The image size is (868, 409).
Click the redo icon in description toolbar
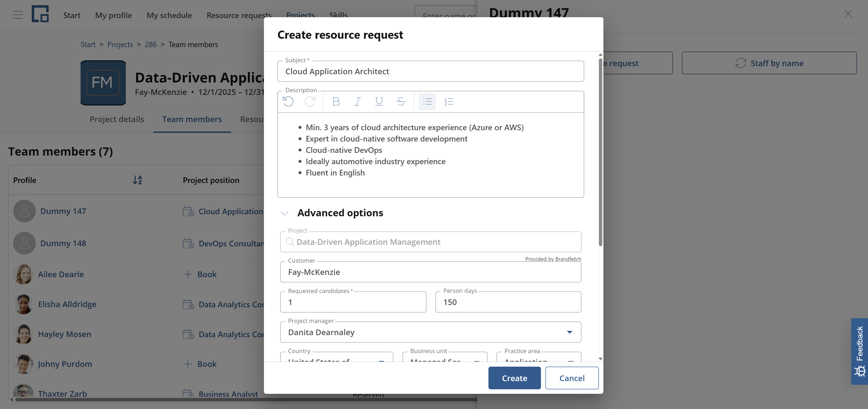[310, 101]
